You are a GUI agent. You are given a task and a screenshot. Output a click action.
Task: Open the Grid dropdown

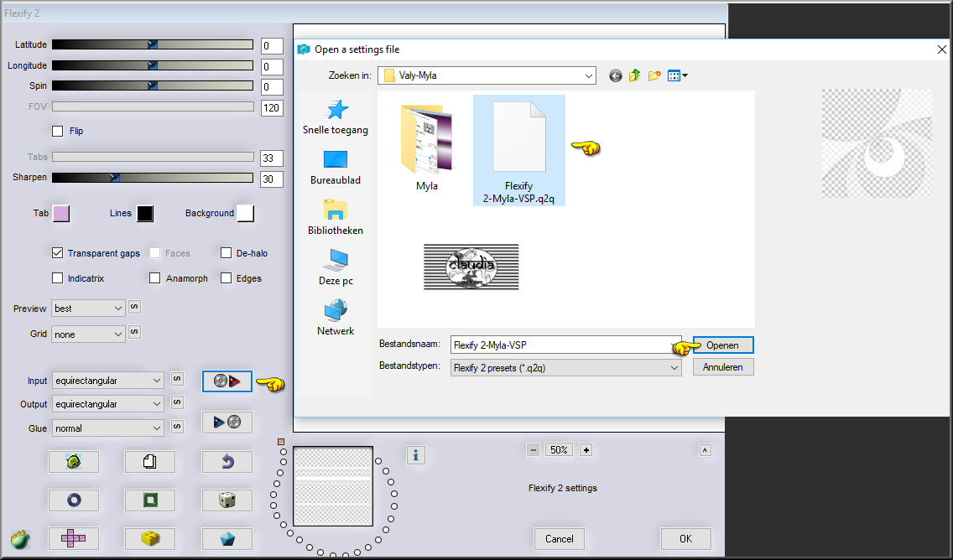[88, 334]
